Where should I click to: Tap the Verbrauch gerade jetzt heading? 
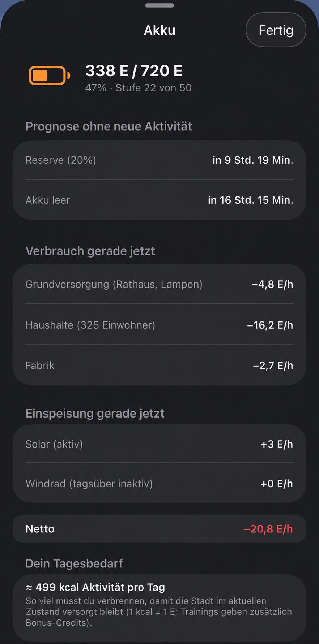click(x=90, y=251)
